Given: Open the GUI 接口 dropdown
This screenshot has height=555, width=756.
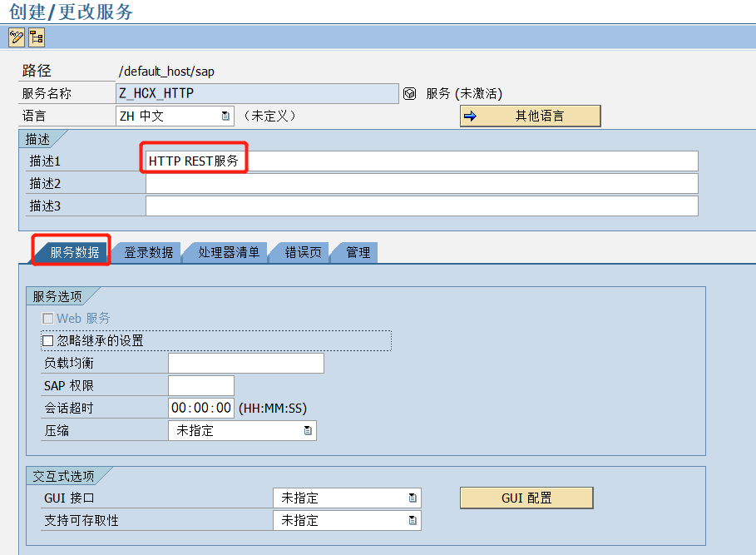Looking at the screenshot, I should coord(413,498).
